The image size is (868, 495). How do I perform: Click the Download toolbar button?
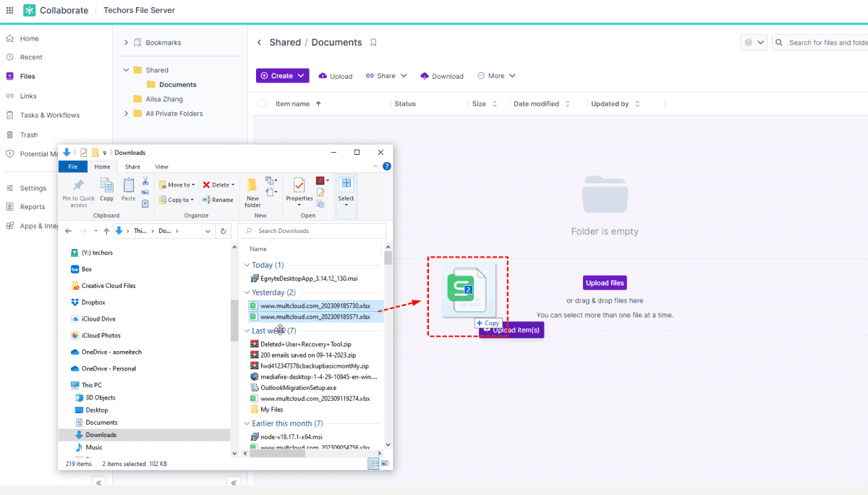pos(442,76)
